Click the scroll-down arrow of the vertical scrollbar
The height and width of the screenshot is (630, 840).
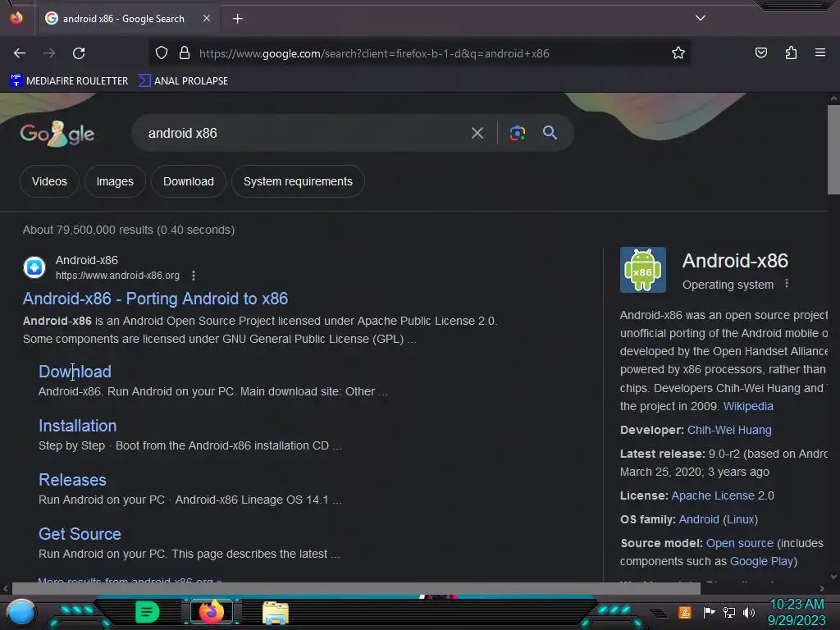point(833,577)
